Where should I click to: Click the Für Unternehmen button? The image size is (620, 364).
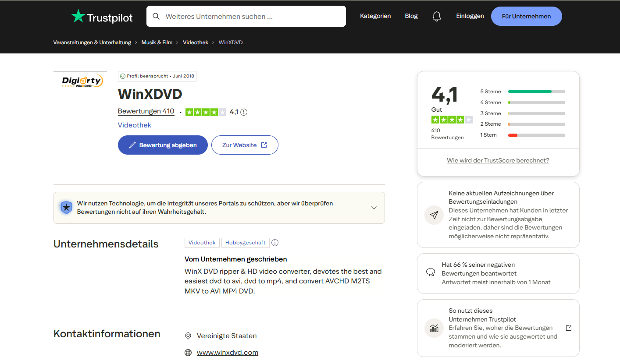coord(527,16)
